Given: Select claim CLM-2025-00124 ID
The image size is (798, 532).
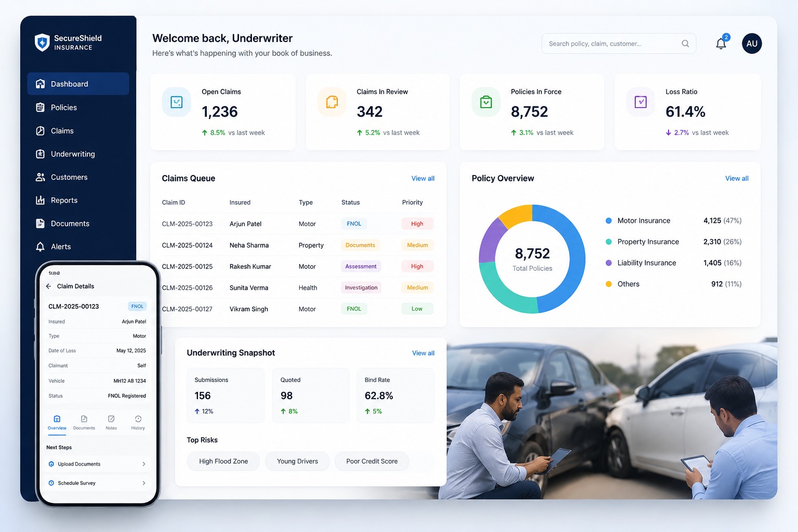Looking at the screenshot, I should pyautogui.click(x=187, y=245).
